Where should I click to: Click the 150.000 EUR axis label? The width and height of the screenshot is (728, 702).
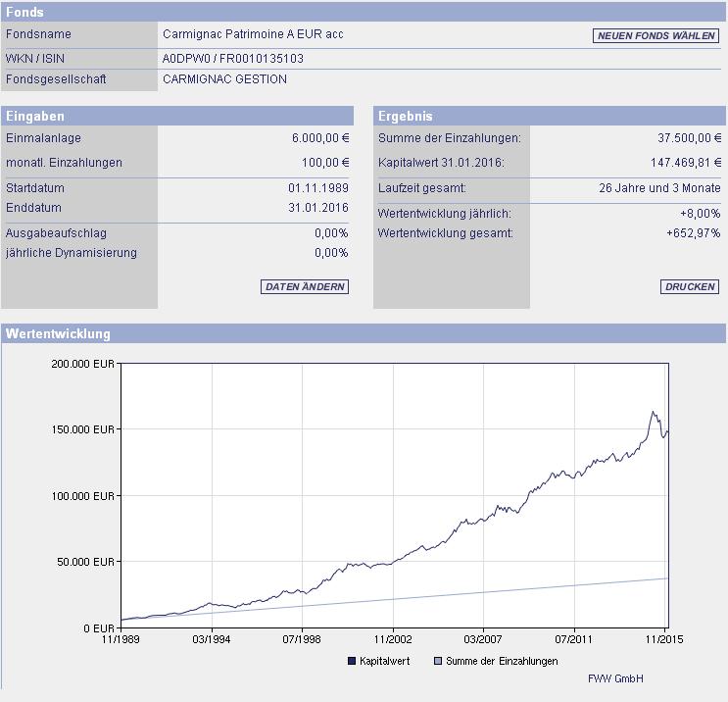tap(82, 429)
